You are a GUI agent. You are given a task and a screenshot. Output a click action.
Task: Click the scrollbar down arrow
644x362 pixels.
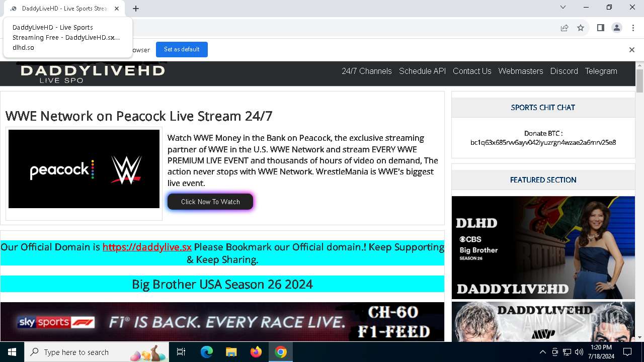pos(639,337)
